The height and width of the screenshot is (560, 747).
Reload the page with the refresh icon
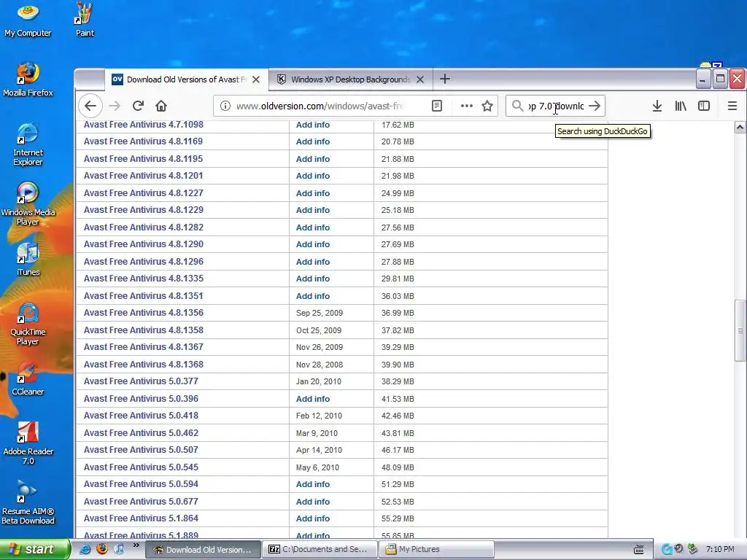click(x=138, y=106)
